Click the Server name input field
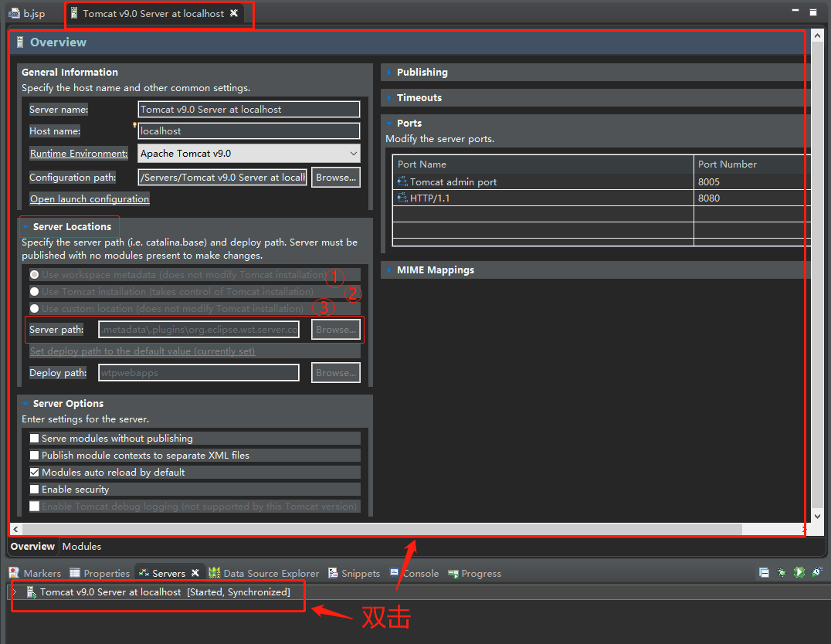Screen dimensions: 831x644 pos(249,110)
